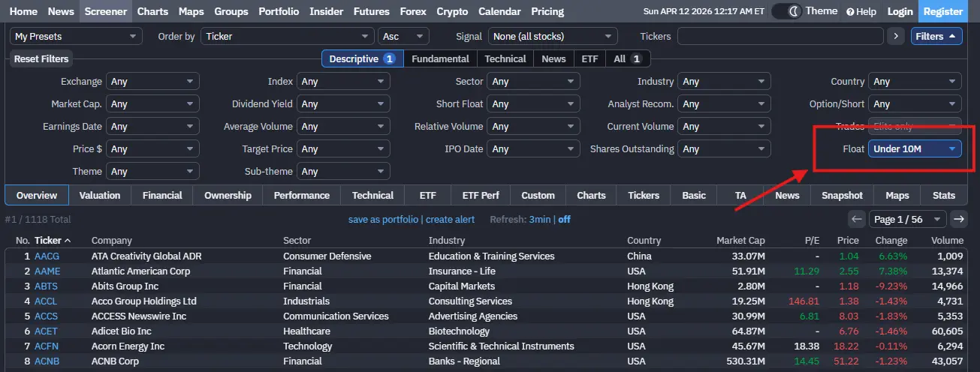980x372 pixels.
Task: Click the tickers search arrow button
Action: (895, 36)
